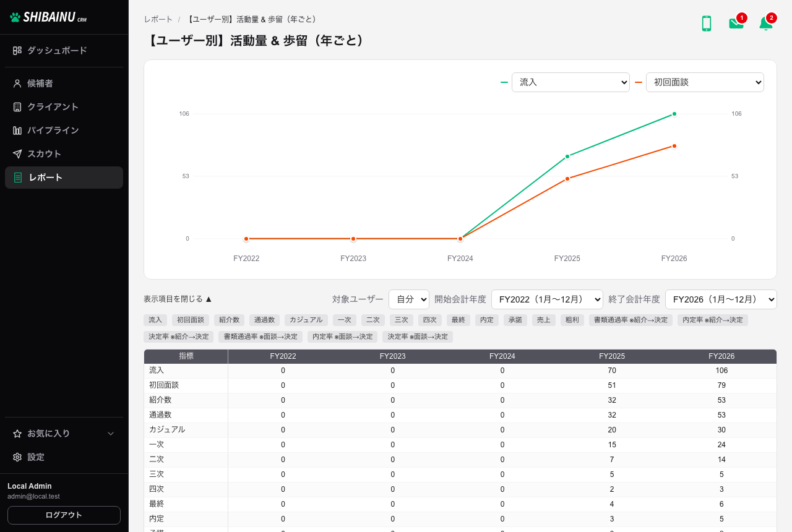Click the お気に入り star icon
The height and width of the screenshot is (532, 792).
[x=17, y=434]
